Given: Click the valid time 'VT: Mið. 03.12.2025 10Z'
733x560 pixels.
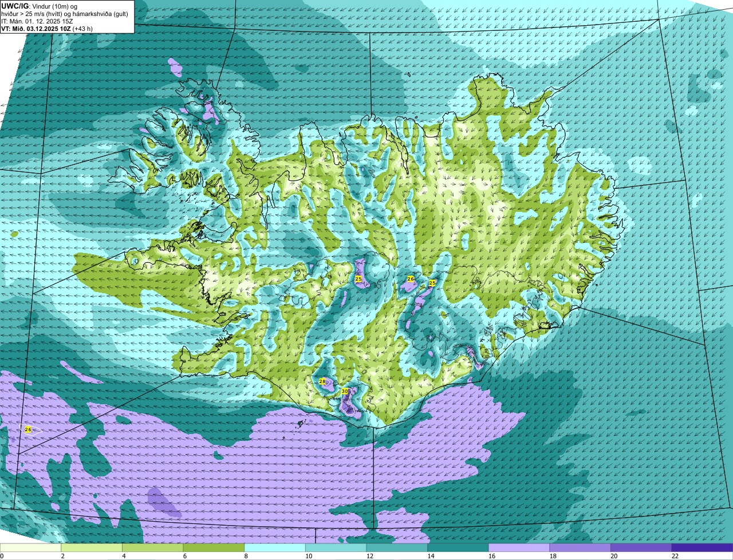Looking at the screenshot, I should pos(36,29).
